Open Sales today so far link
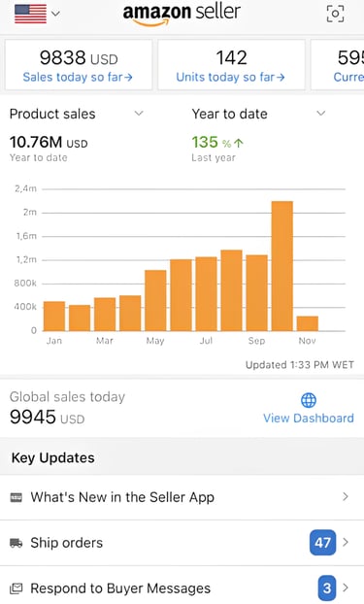Viewport: 364px width, 604px height. (x=78, y=78)
